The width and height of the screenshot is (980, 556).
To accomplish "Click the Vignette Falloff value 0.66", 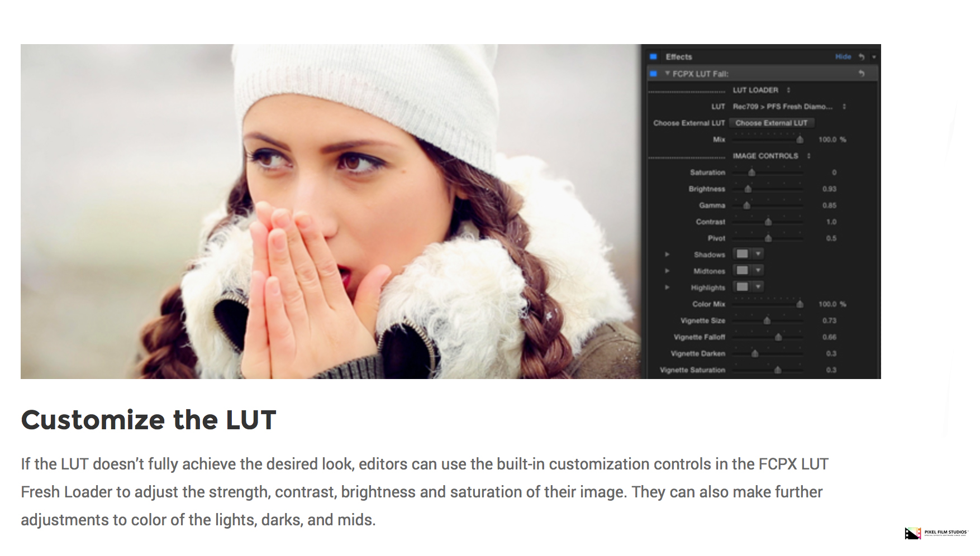I will tap(829, 337).
